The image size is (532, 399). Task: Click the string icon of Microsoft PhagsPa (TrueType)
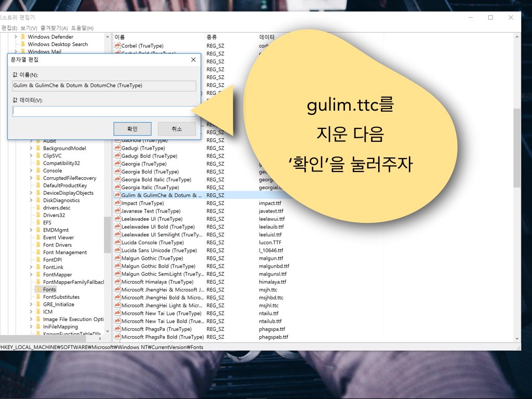[x=117, y=329]
